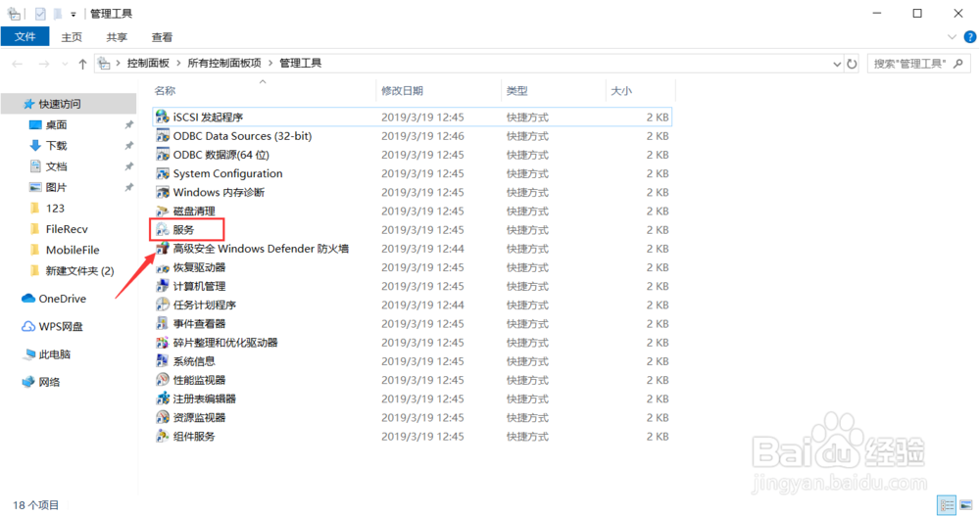980x516 pixels.
Task: Select the Windows 内存诊断 icon
Action: coord(163,192)
